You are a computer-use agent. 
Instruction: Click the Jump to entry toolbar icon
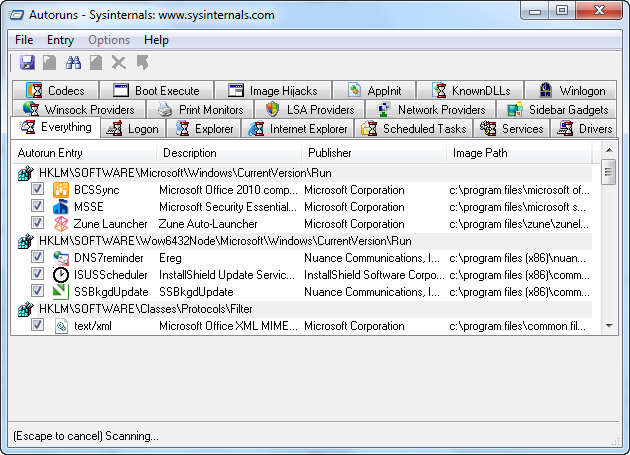tap(142, 63)
